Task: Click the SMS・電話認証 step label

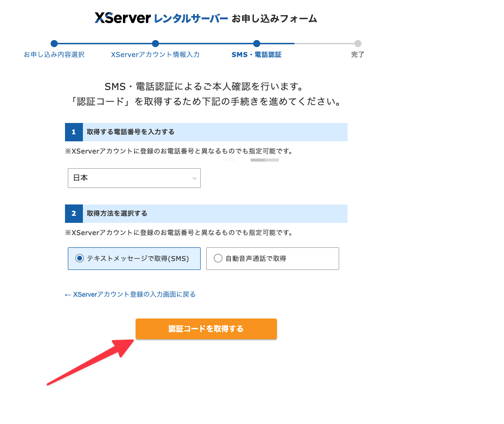Action: [257, 55]
